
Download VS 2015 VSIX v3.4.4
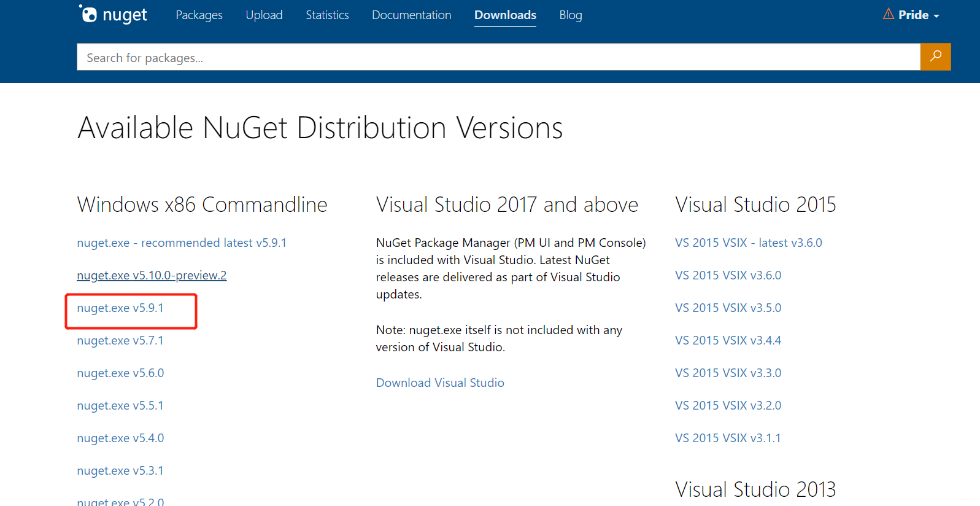pos(728,340)
